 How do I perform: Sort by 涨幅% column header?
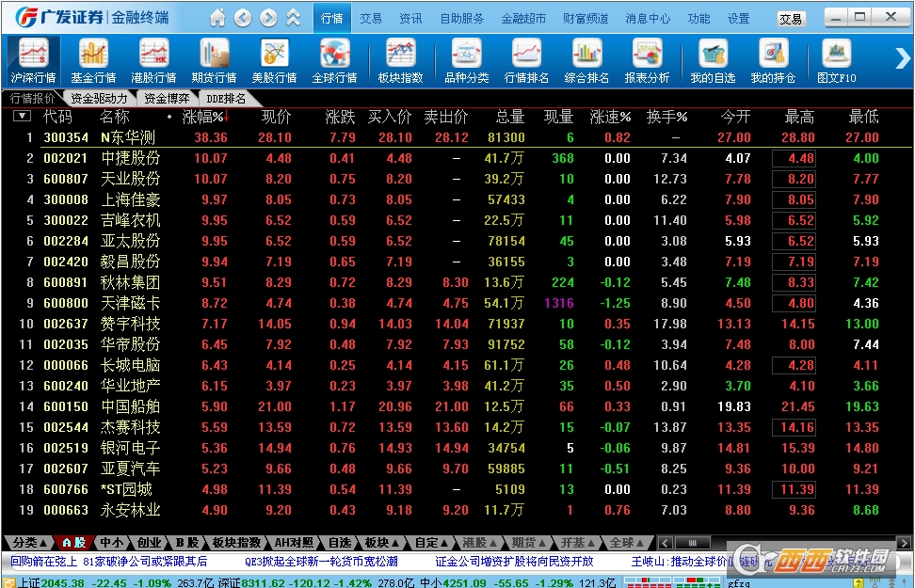tap(205, 117)
